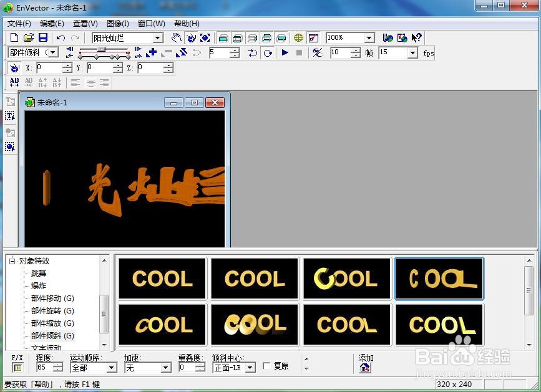Click the first web export globe icon
The width and height of the screenshot is (541, 392).
point(387,37)
